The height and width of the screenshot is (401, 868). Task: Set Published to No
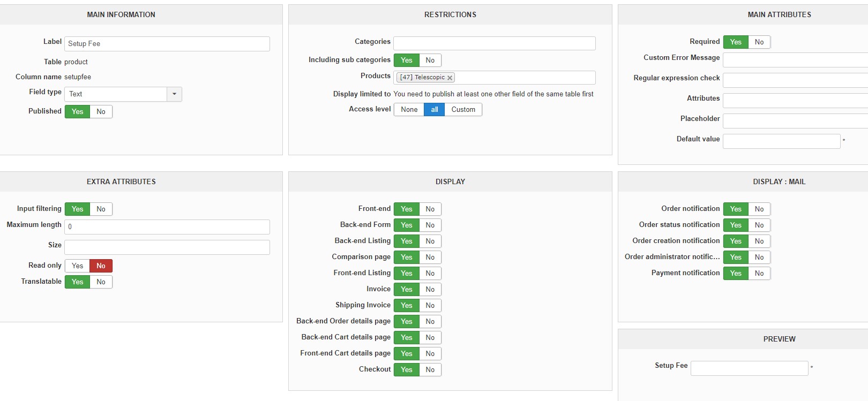click(x=101, y=111)
